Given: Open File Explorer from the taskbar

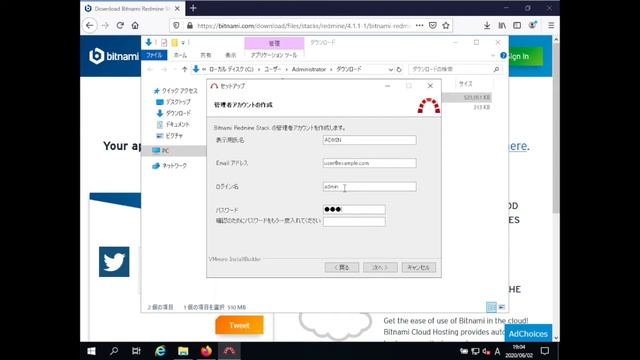Looking at the screenshot, I should coord(183,351).
